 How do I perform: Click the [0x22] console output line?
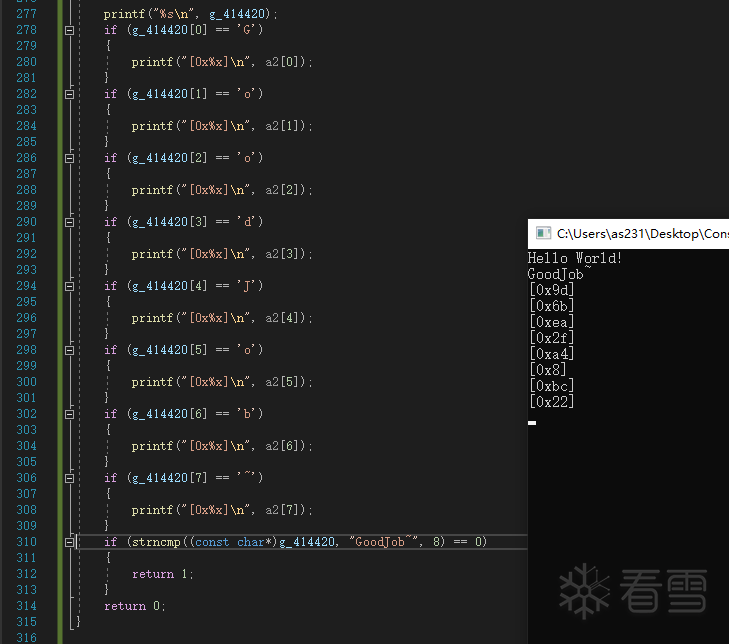pyautogui.click(x=551, y=402)
